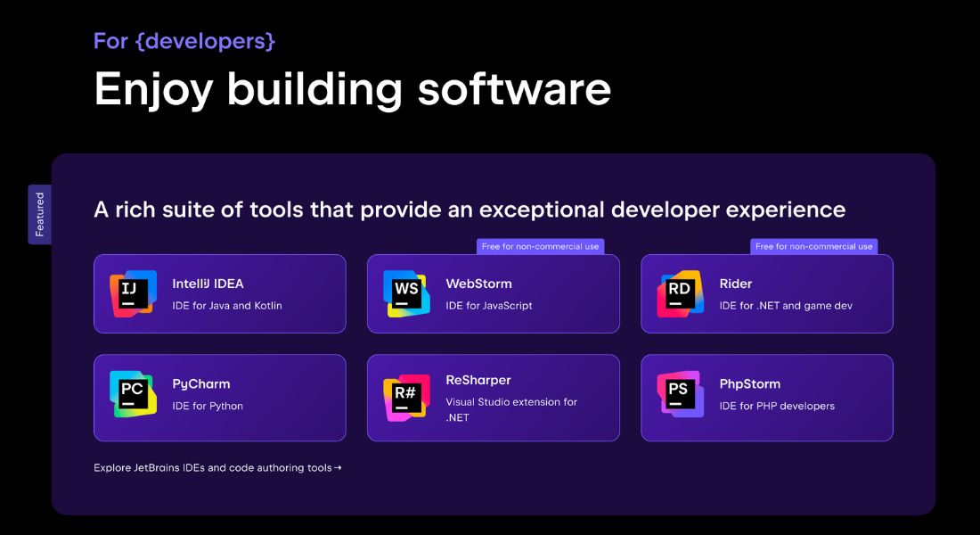Click 'IDE for Java and Kotlin' description
This screenshot has width=980, height=535.
pos(227,305)
